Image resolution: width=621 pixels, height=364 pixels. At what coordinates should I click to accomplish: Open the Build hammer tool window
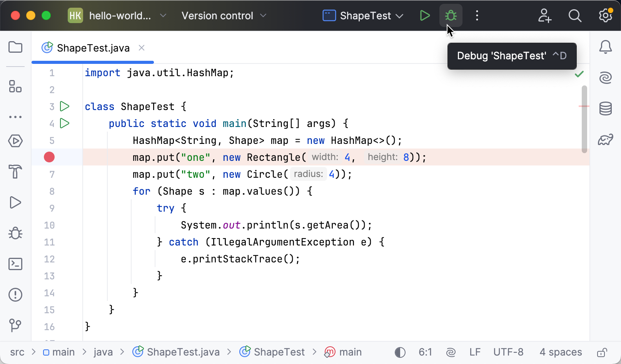(15, 172)
